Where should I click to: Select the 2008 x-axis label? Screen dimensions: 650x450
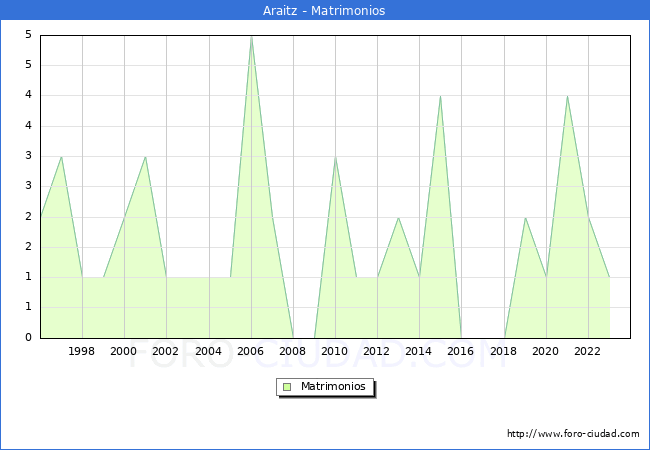293,351
